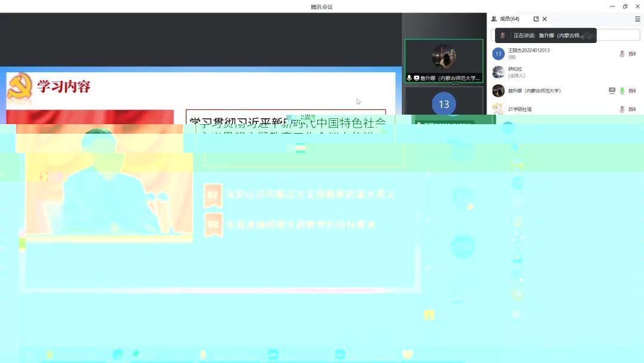
Task: Click camera-off icon for 21学硕杜瑶
Action: (x=632, y=109)
